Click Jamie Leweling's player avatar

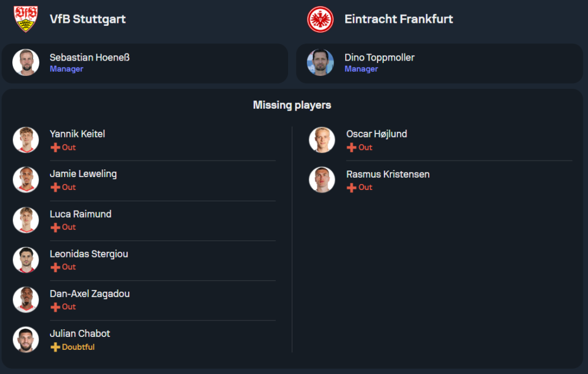(26, 180)
